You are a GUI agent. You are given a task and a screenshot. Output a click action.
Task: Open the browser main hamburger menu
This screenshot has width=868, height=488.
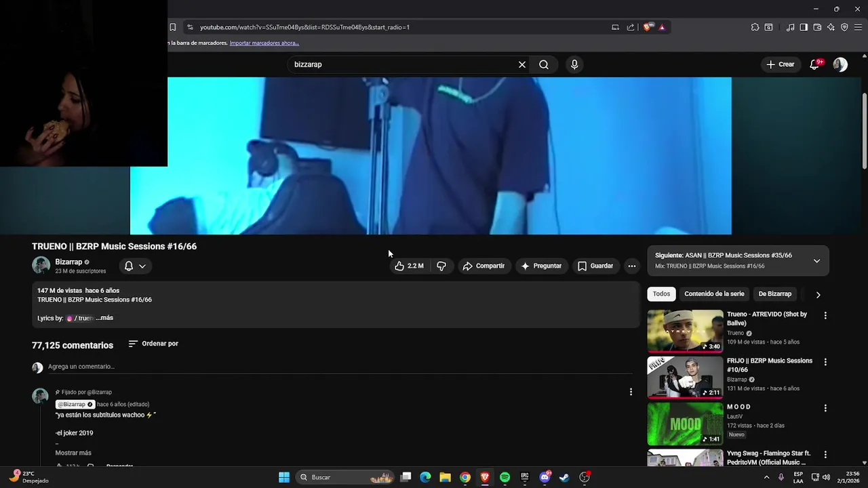(858, 27)
